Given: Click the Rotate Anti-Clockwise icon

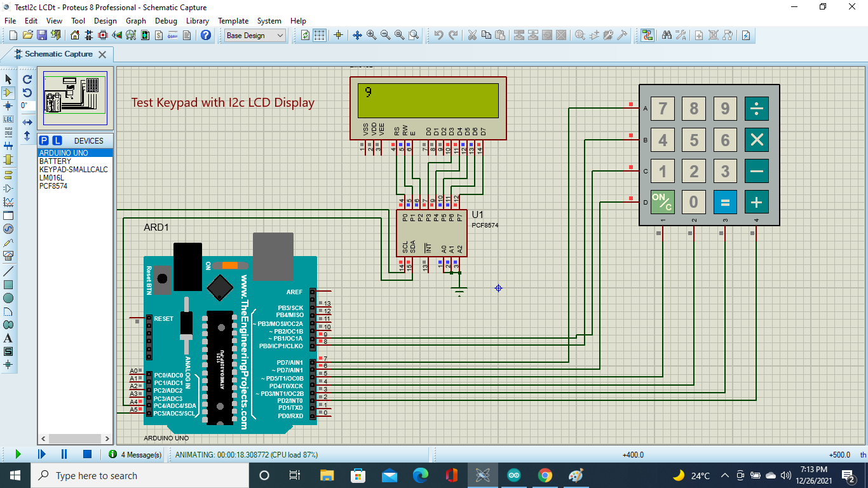Looking at the screenshot, I should (27, 93).
